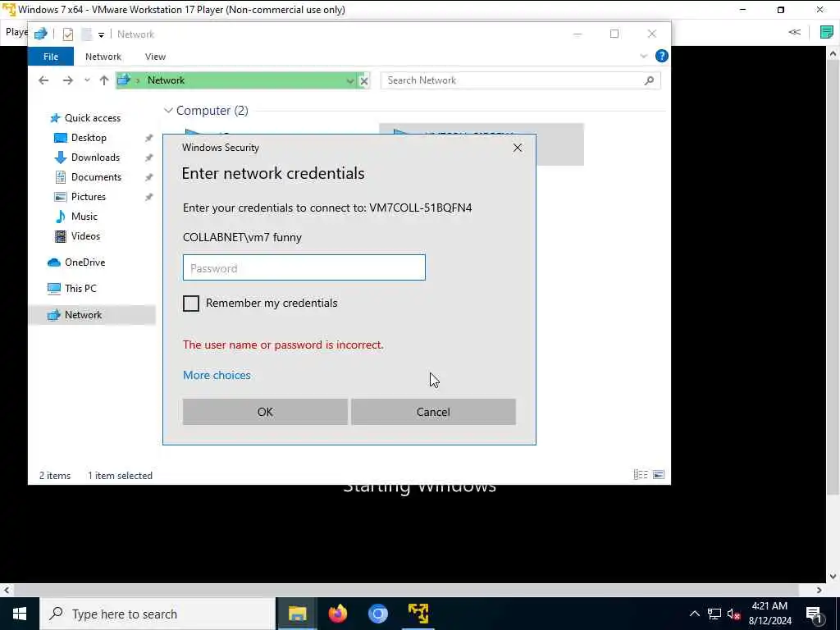Open VMware Player taskbar icon

(x=418, y=614)
